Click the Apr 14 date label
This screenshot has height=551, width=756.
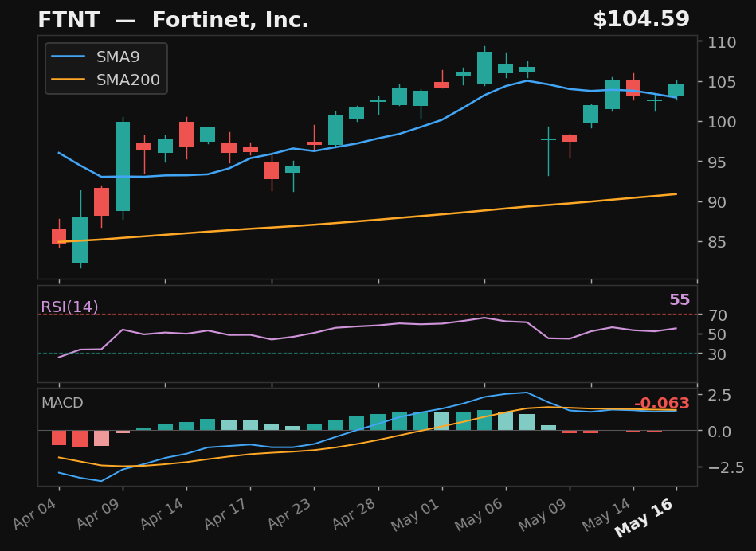pyautogui.click(x=162, y=514)
